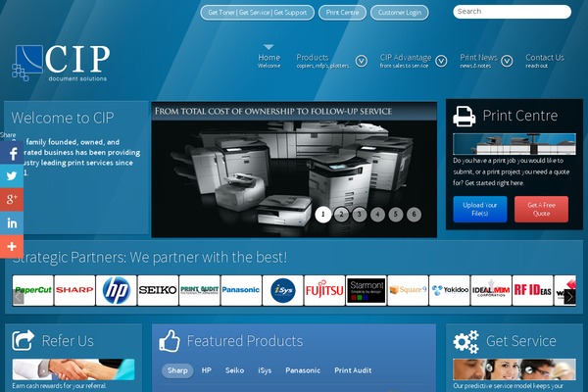Image resolution: width=588 pixels, height=392 pixels.
Task: Share page on Google Plus
Action: tap(12, 199)
